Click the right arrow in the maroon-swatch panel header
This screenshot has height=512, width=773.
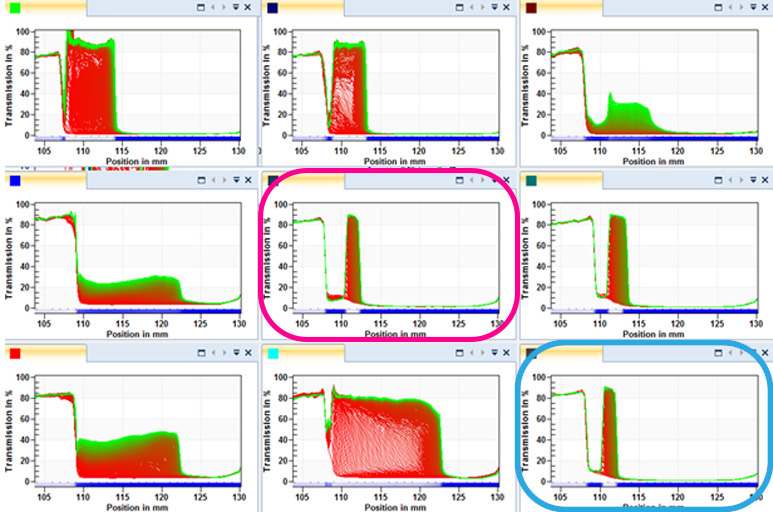(742, 7)
